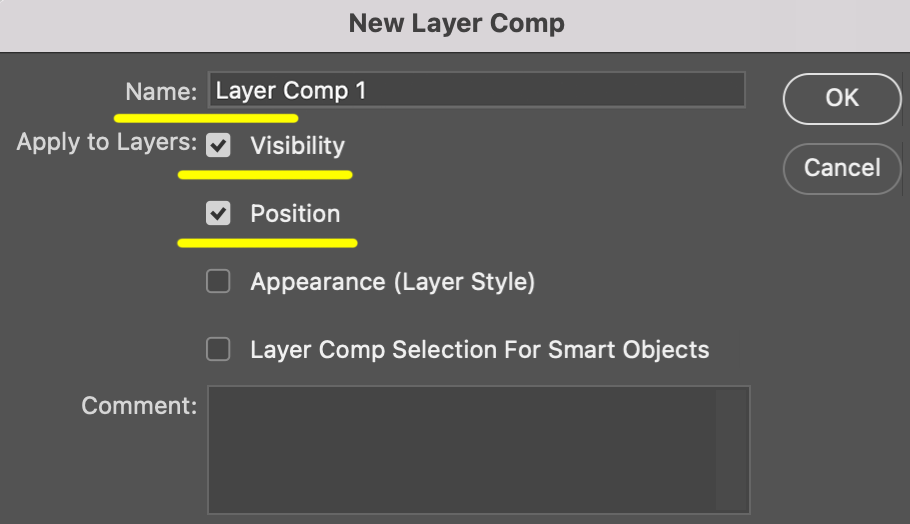Viewport: 910px width, 524px height.
Task: Click the Appearance (Layer Style) label text
Action: [x=392, y=282]
